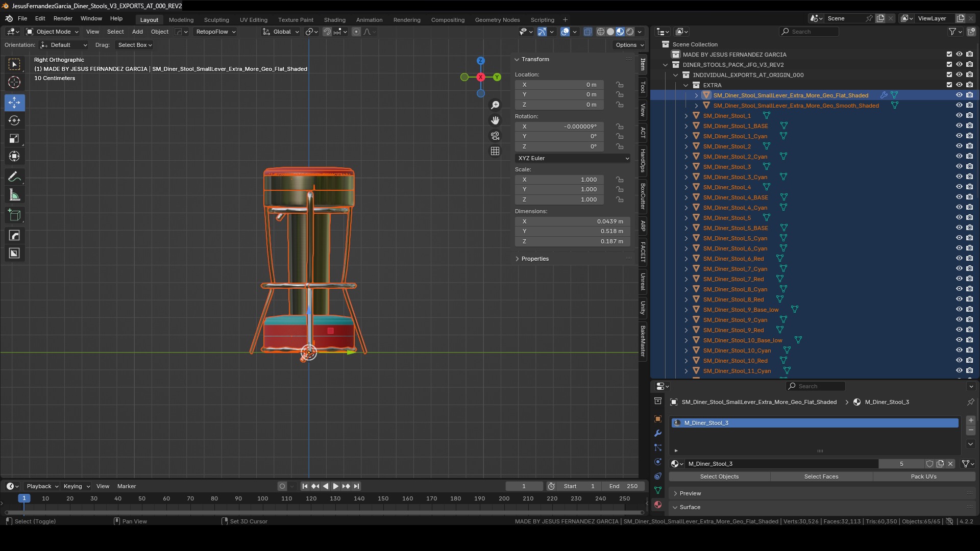Image resolution: width=980 pixels, height=551 pixels.
Task: Open the XYZ Euler rotation mode dropdown
Action: click(573, 158)
